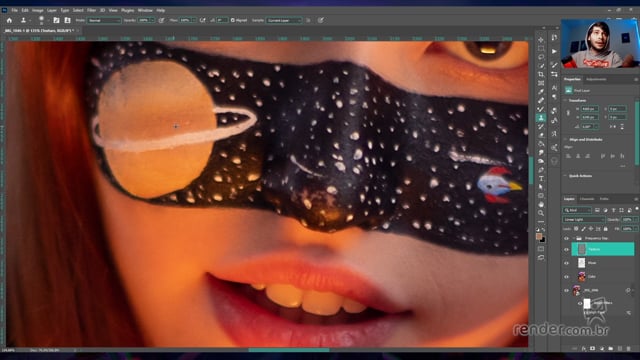Toggle the Aligned checkbox
The image size is (640, 360).
(233, 20)
